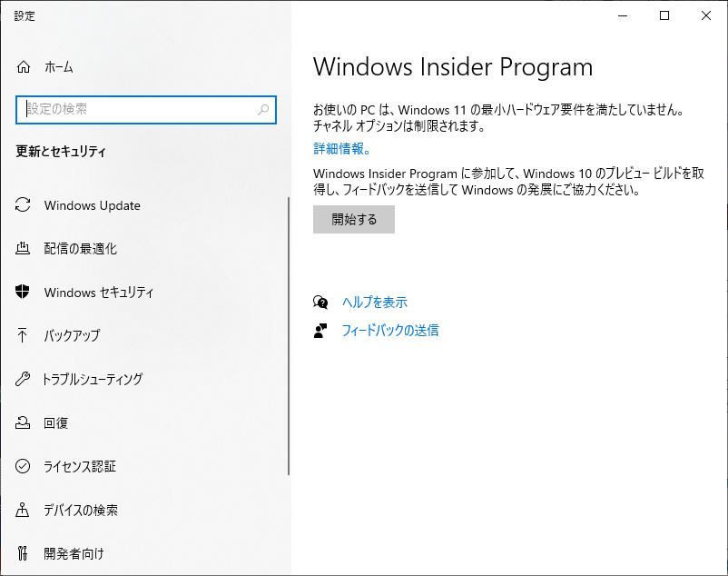The image size is (728, 576).
Task: Open the ホーム settings page
Action: [59, 67]
